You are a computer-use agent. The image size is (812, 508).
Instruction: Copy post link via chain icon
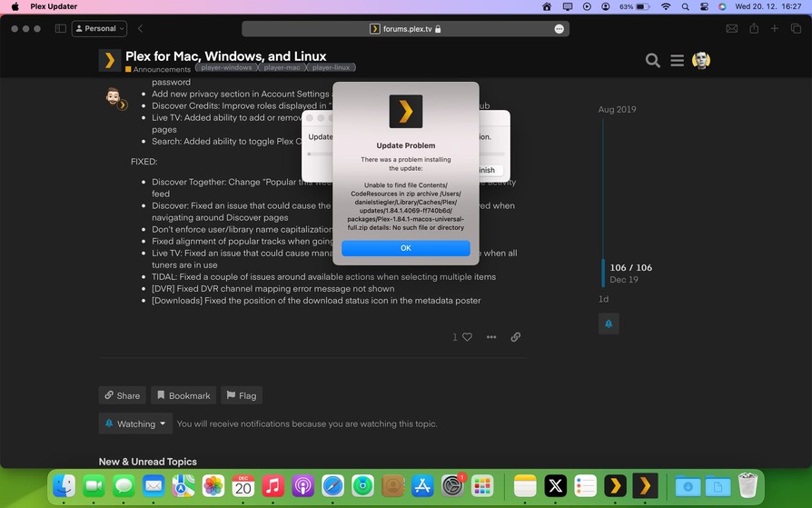[x=515, y=337]
